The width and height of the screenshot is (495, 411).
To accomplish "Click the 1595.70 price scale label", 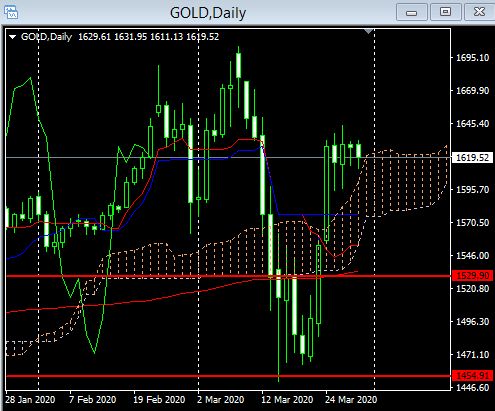I will pos(472,190).
